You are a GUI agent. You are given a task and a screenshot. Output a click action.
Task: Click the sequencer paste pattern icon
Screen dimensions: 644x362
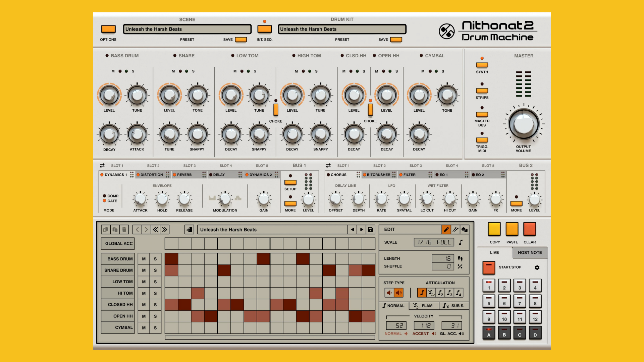(115, 230)
